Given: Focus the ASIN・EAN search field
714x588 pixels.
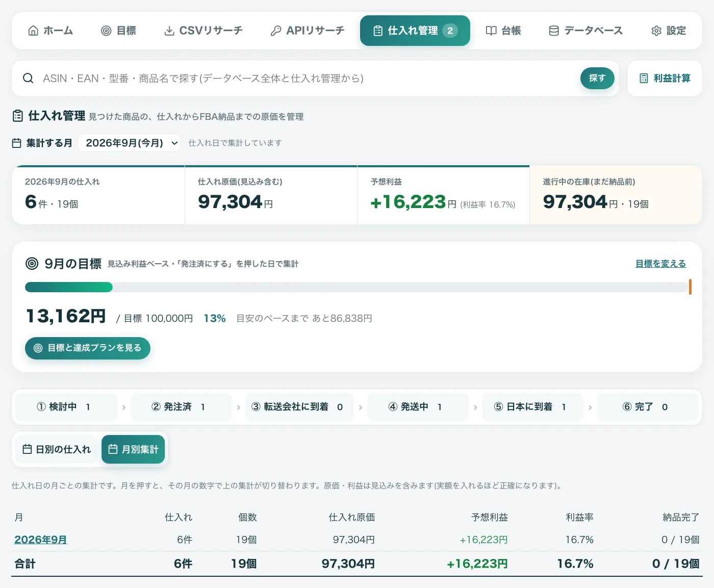Looking at the screenshot, I should coord(306,78).
